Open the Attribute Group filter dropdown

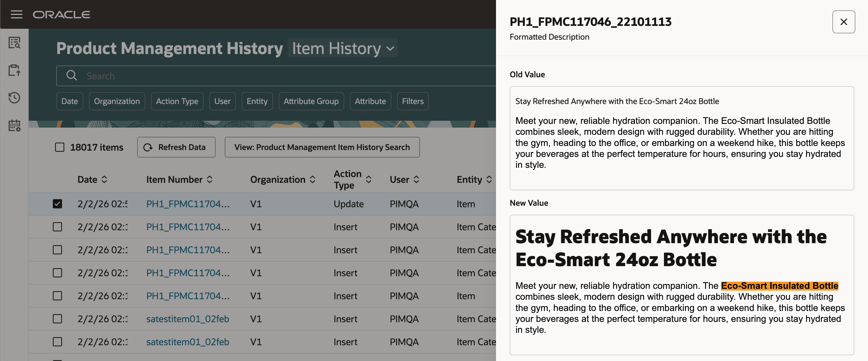[311, 101]
